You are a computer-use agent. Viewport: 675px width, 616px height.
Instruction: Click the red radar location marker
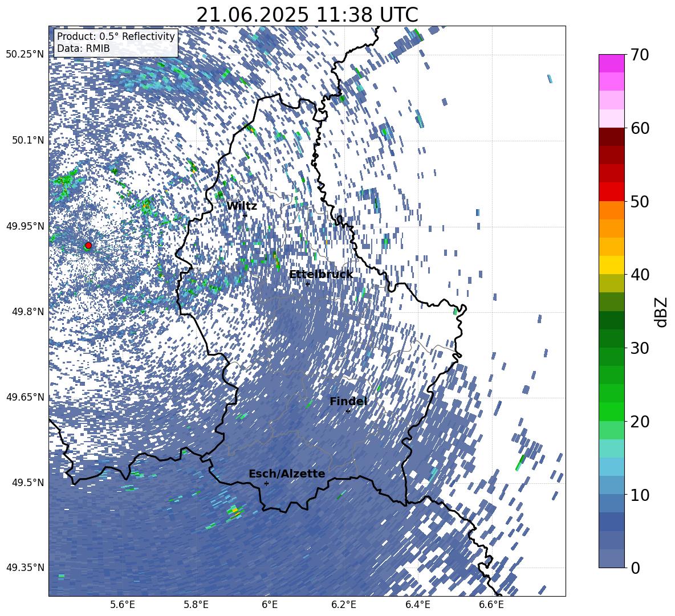(88, 246)
